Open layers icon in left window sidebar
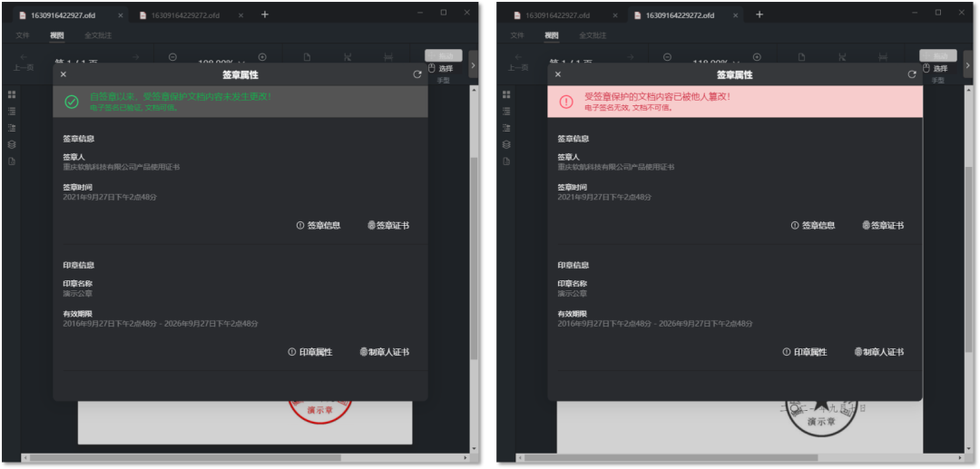This screenshot has height=469, width=980. click(11, 144)
